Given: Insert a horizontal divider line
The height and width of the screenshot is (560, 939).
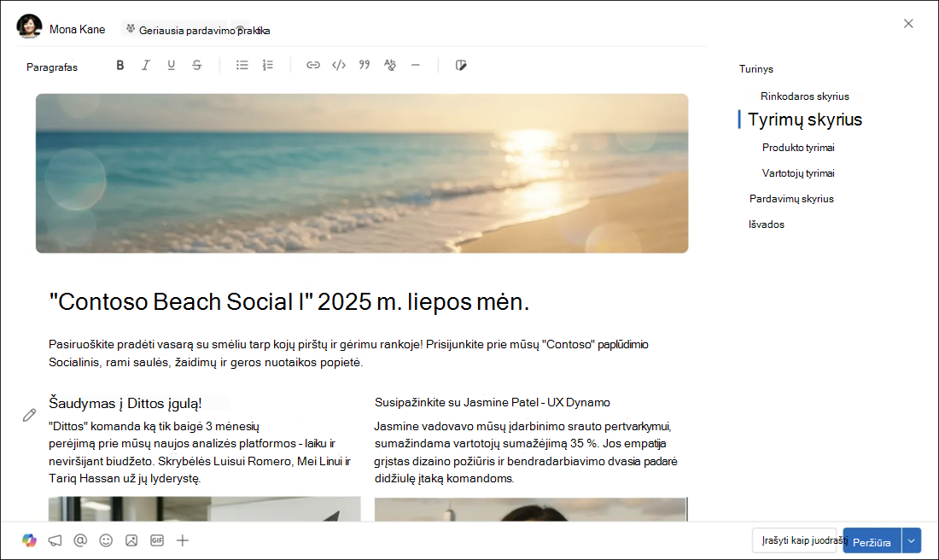Looking at the screenshot, I should [416, 65].
